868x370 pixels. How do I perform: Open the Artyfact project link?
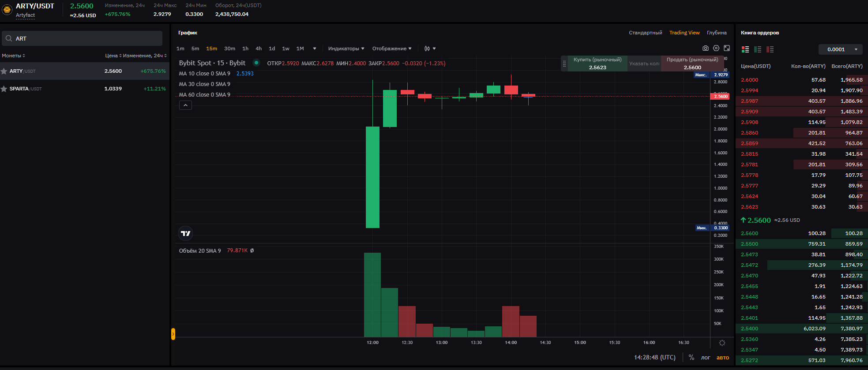tap(25, 15)
